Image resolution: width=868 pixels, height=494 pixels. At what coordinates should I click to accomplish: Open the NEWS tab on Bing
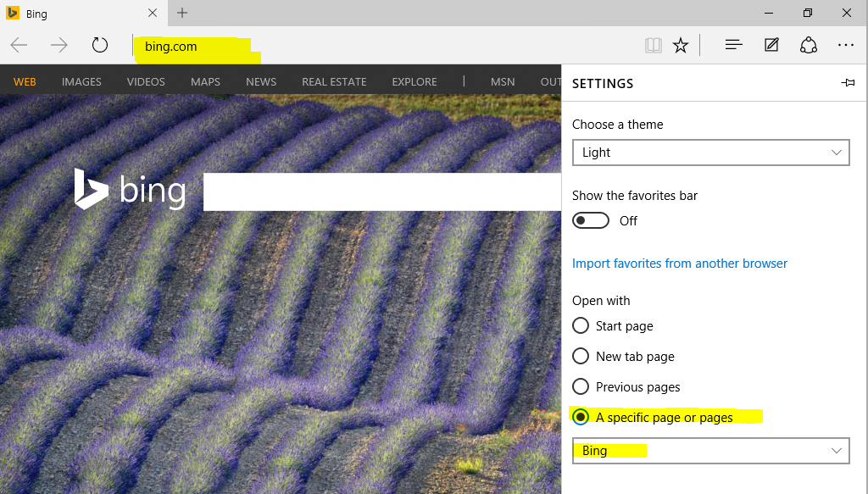pos(261,82)
